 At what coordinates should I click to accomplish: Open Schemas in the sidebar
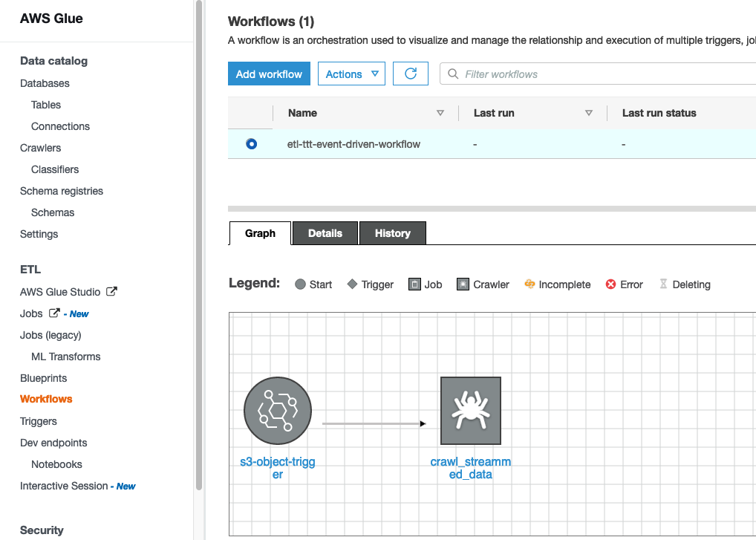53,212
